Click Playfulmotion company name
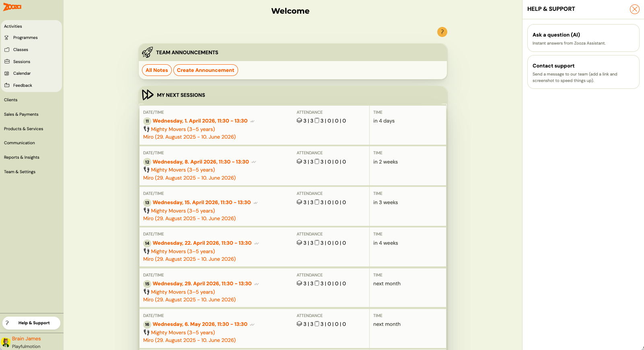Screen dimensions: 644x350 pos(26,346)
